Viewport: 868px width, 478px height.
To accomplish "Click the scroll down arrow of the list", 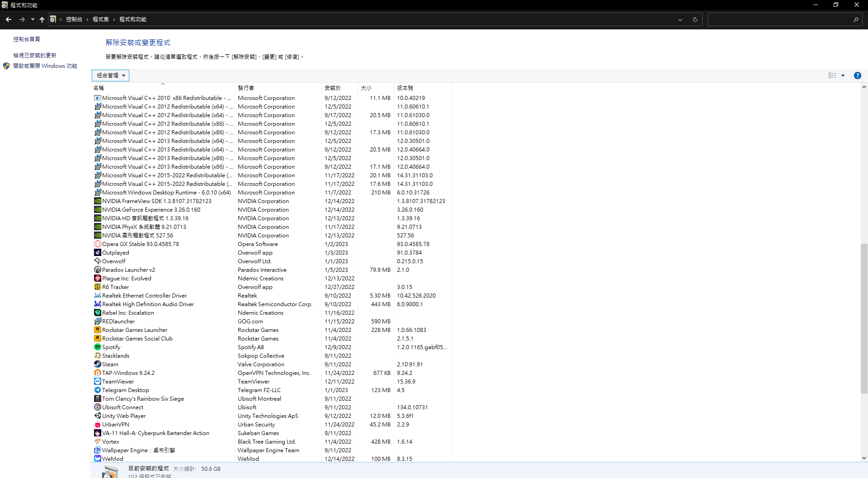I will point(864,458).
